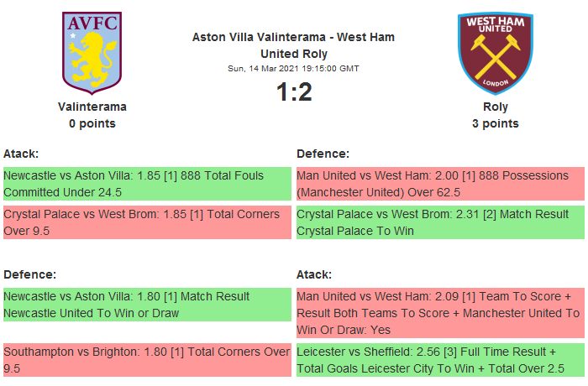The image size is (588, 386).
Task: Click the 1:2 match score
Action: tap(294, 92)
